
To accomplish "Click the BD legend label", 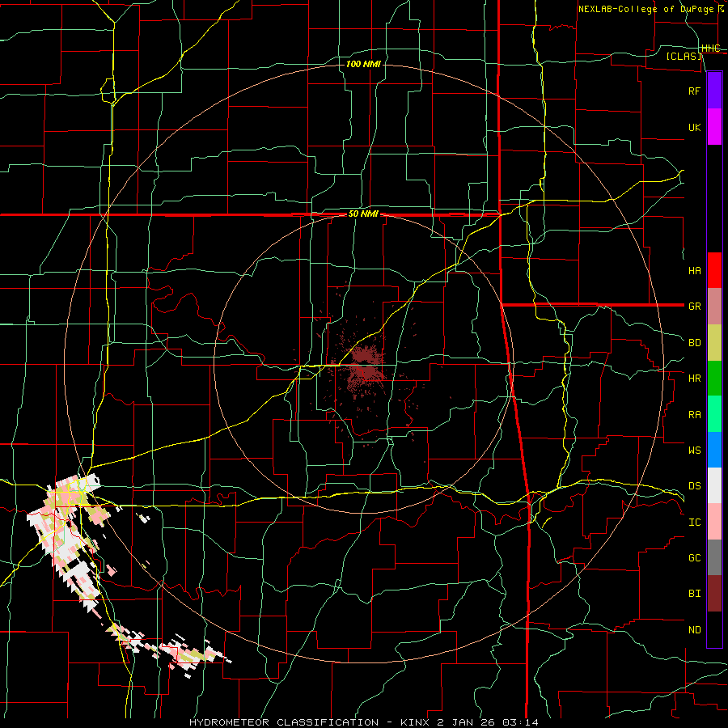I will point(694,343).
